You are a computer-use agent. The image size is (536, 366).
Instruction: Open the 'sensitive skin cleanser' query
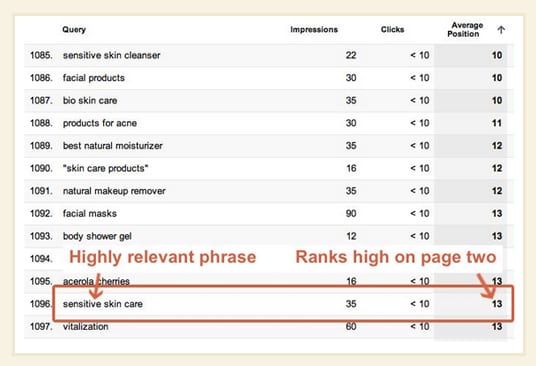[x=111, y=55]
